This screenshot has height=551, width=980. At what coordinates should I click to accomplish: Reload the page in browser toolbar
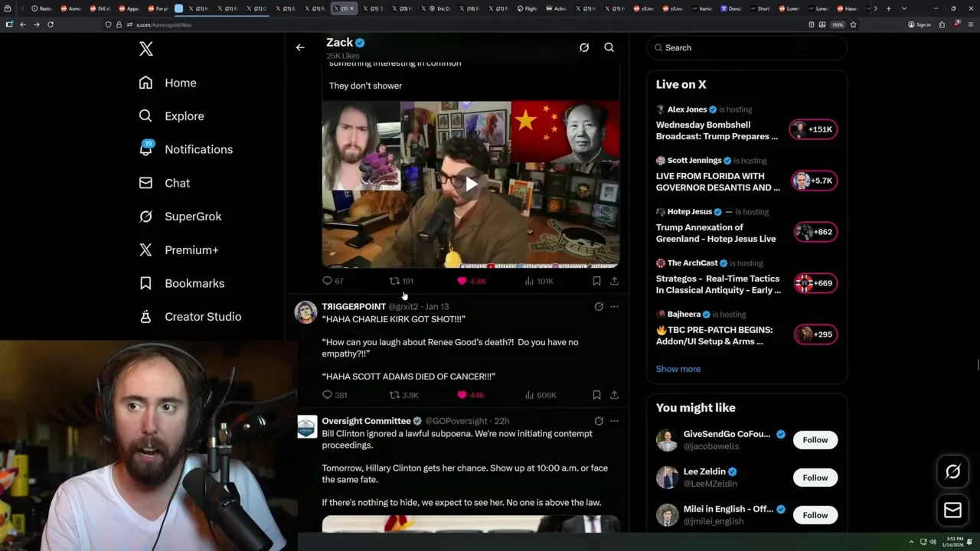[51, 24]
